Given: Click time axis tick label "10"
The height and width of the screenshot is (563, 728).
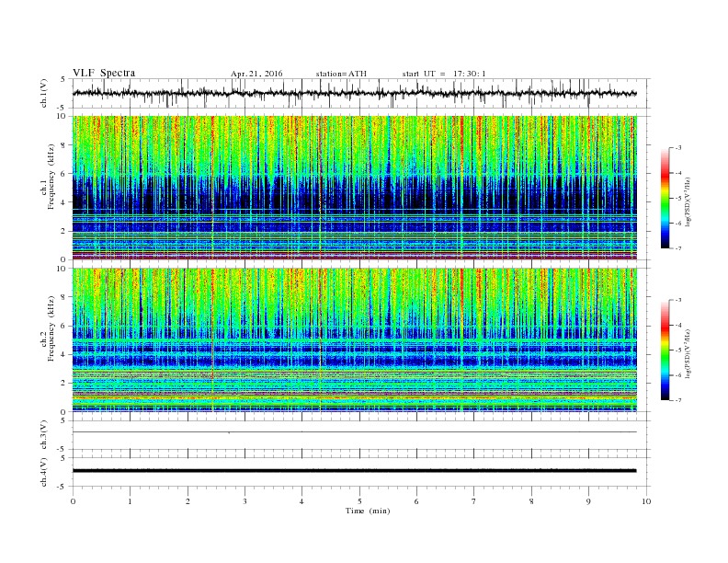Looking at the screenshot, I should click(x=646, y=501).
